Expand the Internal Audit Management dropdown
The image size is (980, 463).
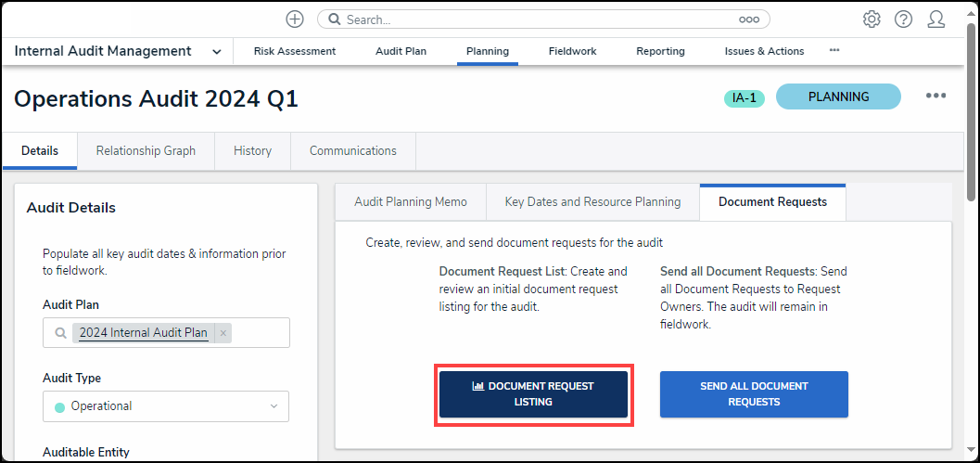pyautogui.click(x=217, y=52)
